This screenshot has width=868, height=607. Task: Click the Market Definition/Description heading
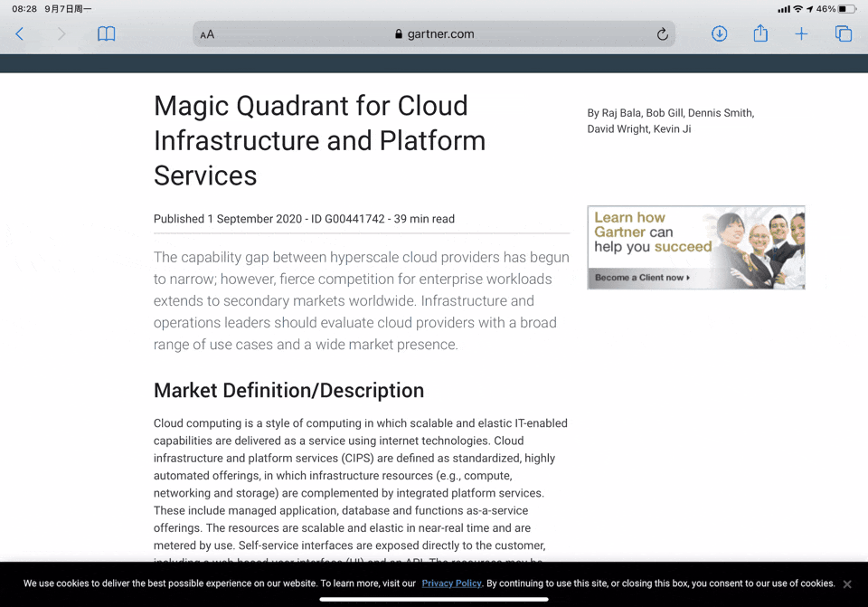(x=289, y=391)
